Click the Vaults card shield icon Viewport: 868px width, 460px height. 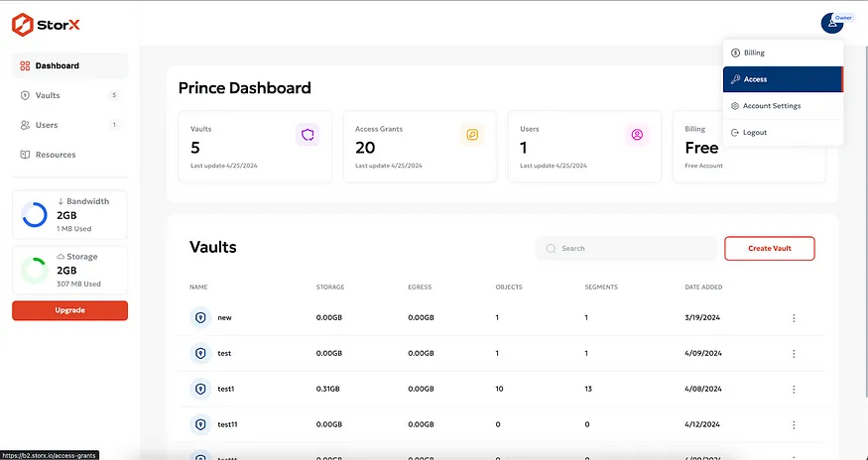[307, 135]
